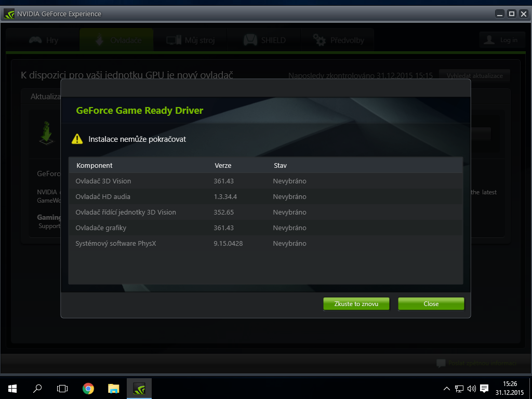Click version 1.3.34.4 cell
Viewport: 532px width, 399px height.
[x=225, y=197]
